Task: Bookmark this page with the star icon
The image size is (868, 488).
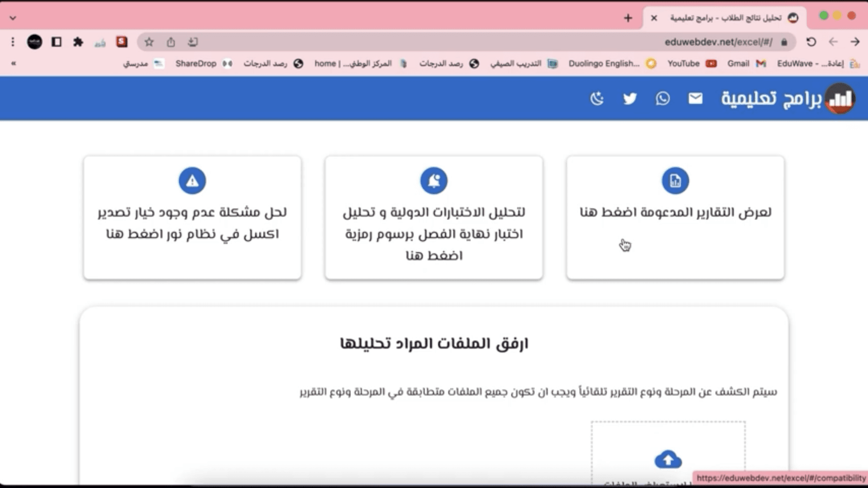Action: [x=149, y=42]
